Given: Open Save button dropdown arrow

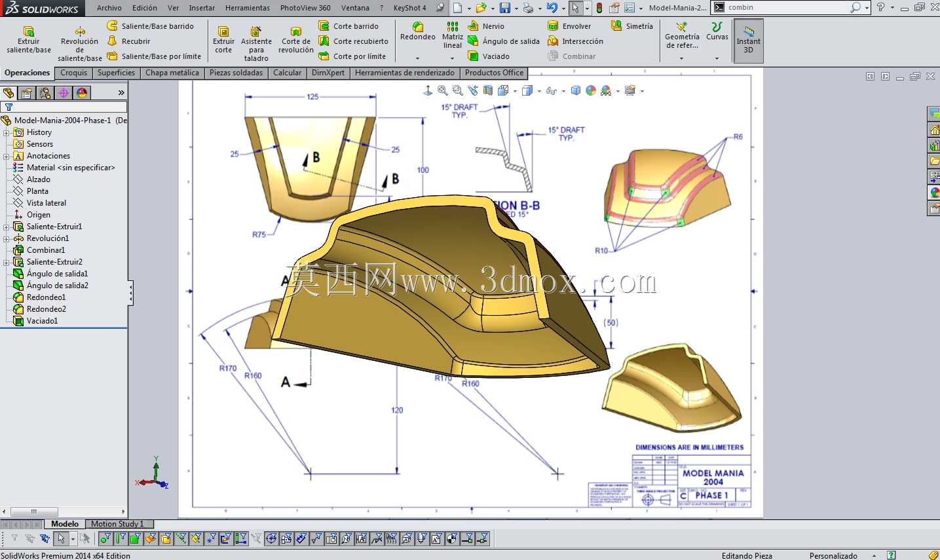Looking at the screenshot, I should point(516,9).
